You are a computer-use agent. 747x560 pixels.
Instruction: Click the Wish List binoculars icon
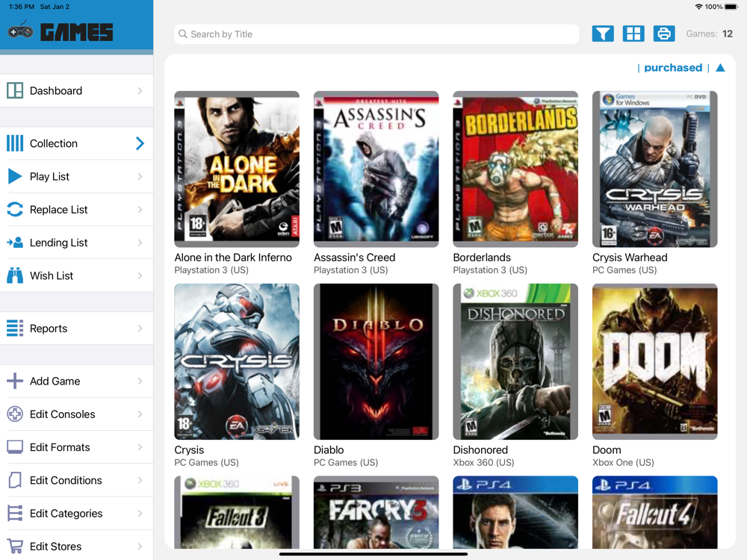pos(15,276)
